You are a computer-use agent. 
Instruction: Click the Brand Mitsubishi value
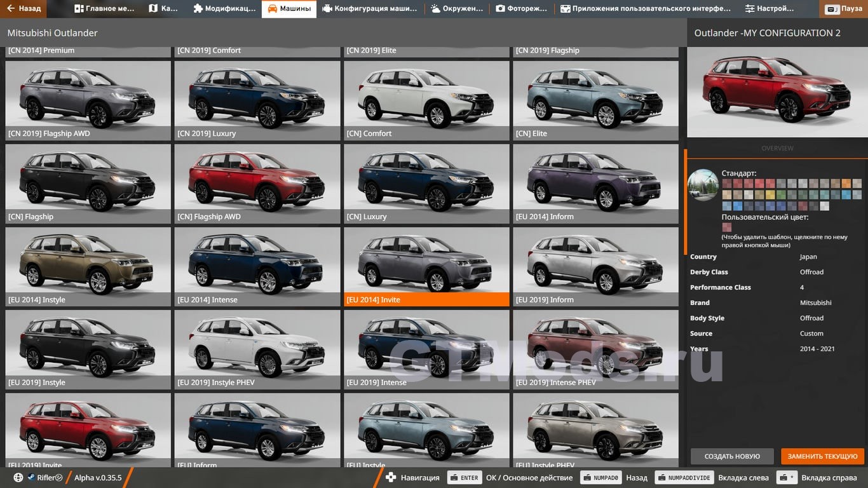point(815,303)
